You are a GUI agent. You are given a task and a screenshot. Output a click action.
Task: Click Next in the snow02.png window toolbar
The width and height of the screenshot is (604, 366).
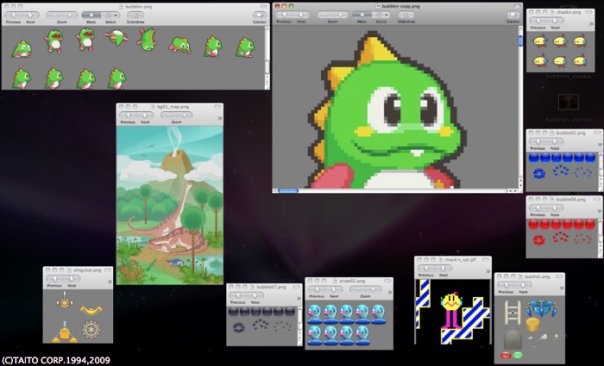point(334,289)
